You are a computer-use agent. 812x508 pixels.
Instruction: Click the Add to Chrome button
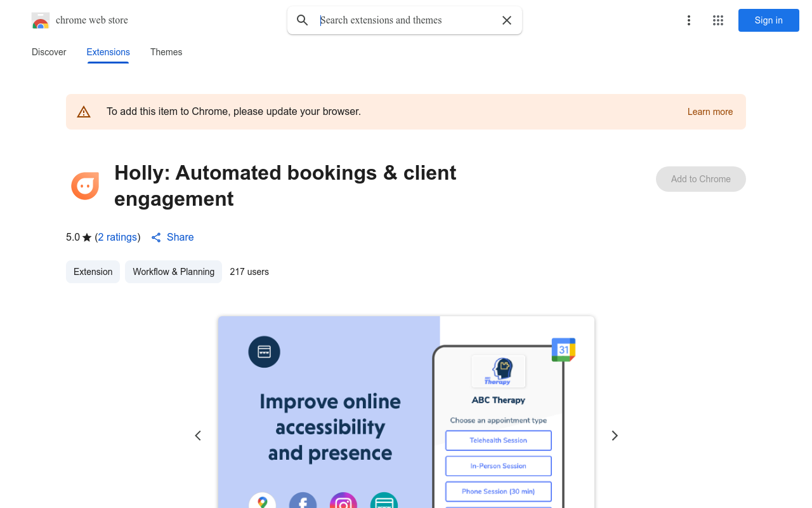tap(701, 179)
